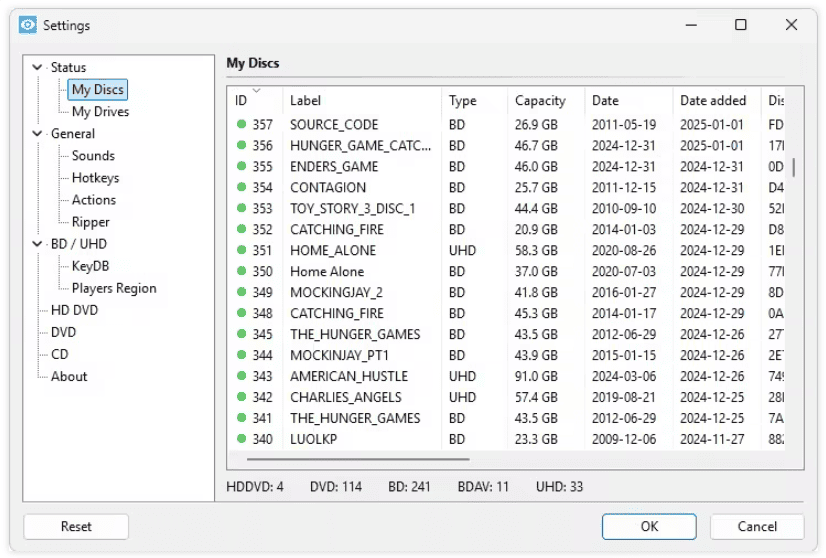Image resolution: width=826 pixels, height=558 pixels.
Task: Confirm with the OK button
Action: [x=649, y=526]
